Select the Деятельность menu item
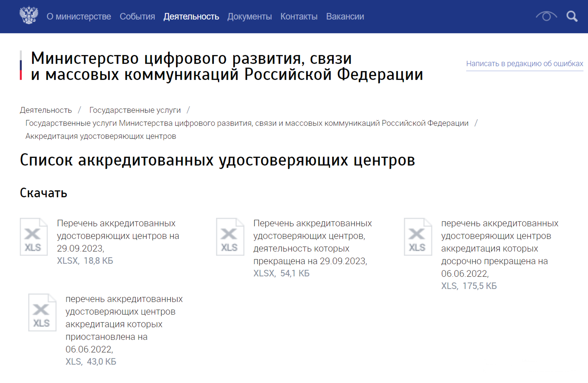This screenshot has width=588, height=383. [x=191, y=17]
